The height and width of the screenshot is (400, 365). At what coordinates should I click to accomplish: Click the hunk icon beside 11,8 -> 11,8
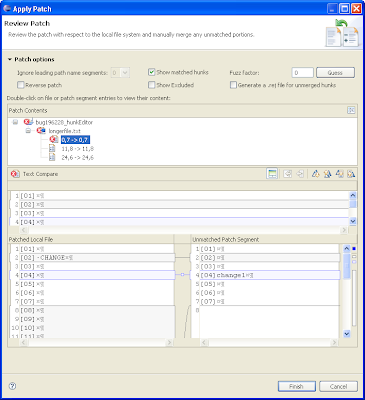[52, 148]
